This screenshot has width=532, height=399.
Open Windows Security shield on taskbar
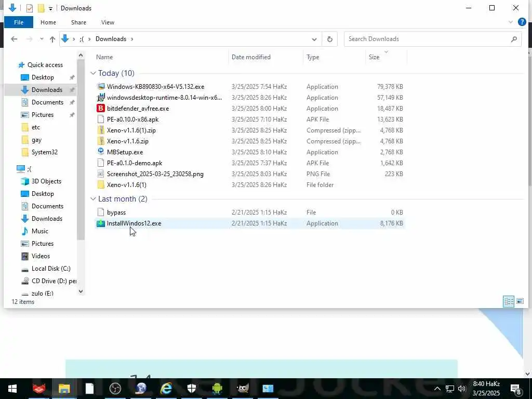[x=192, y=389]
